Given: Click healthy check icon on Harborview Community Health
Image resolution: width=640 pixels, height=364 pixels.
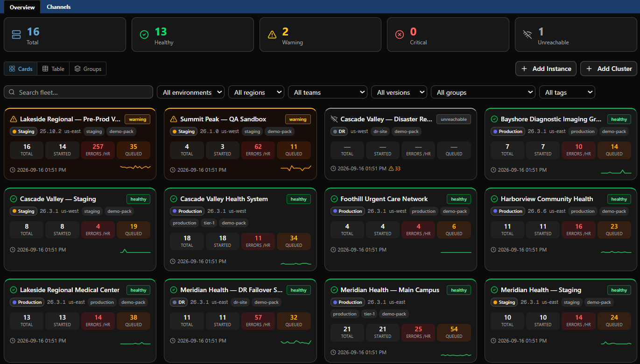Looking at the screenshot, I should tap(494, 199).
